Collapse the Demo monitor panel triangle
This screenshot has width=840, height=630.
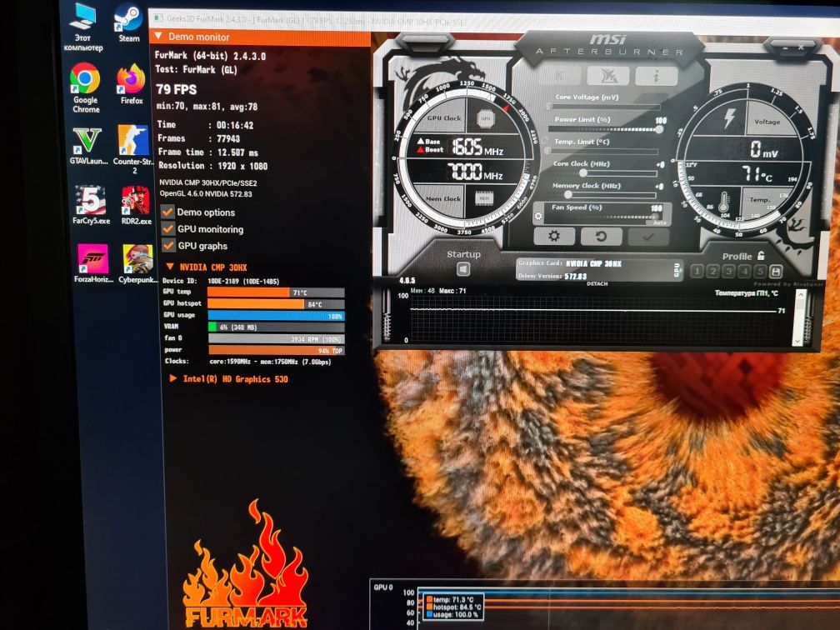coord(158,36)
